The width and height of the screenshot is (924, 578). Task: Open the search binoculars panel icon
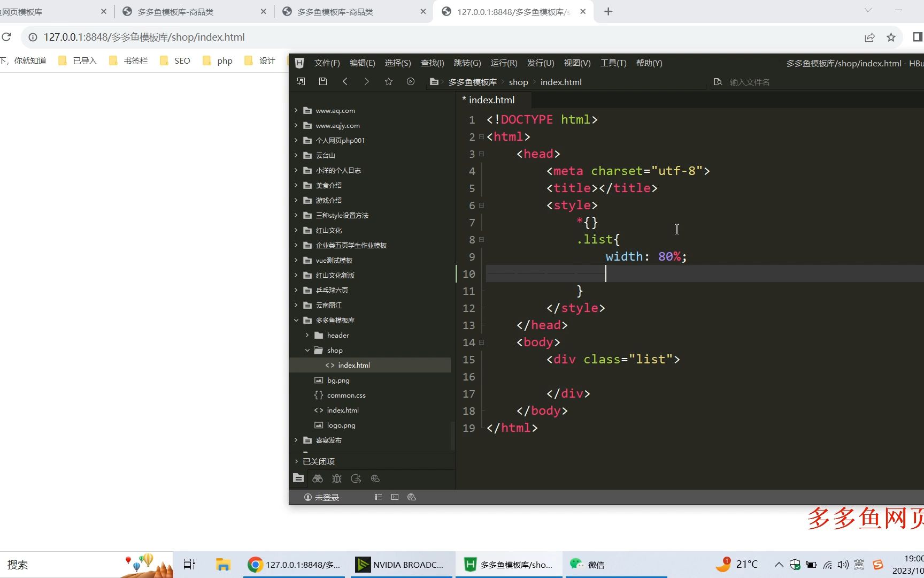pyautogui.click(x=318, y=478)
